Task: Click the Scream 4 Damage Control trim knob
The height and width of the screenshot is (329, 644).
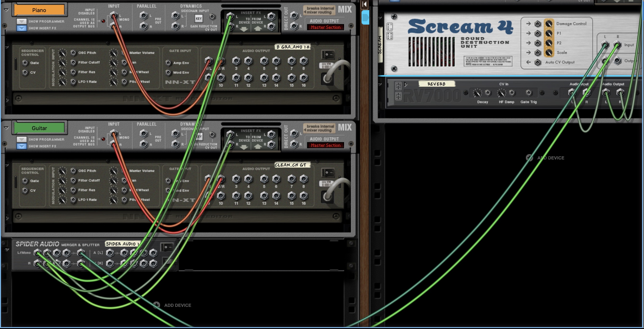Action: pyautogui.click(x=549, y=24)
